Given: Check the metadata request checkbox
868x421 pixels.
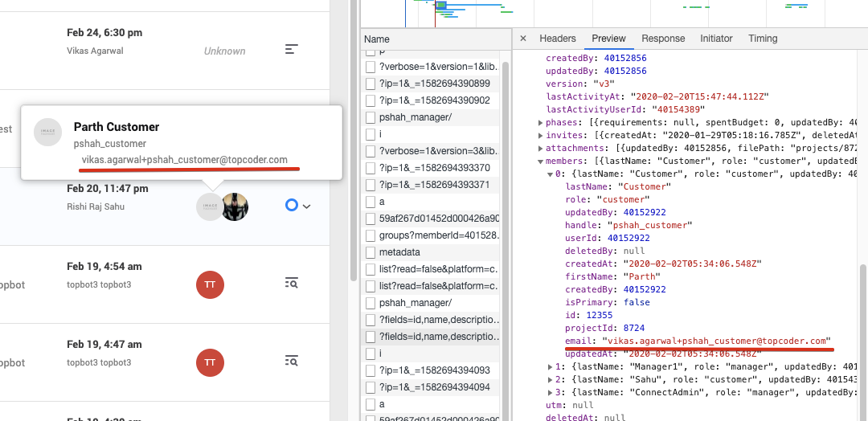Looking at the screenshot, I should [371, 252].
